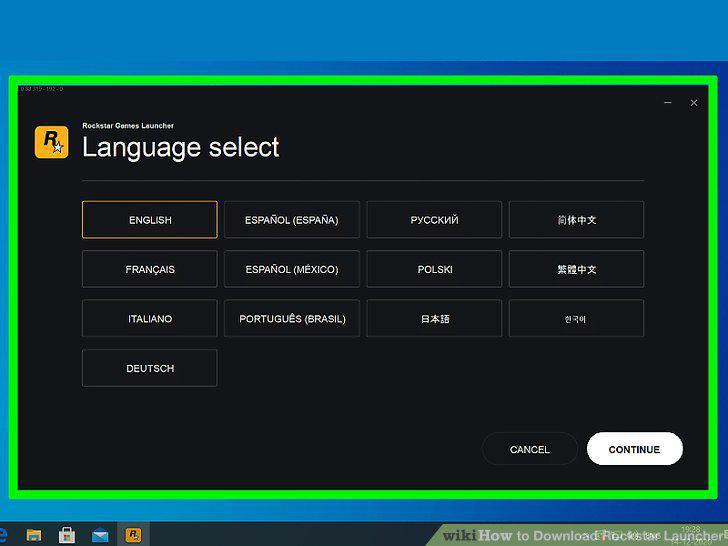Open Edge browser from taskbar
728x546 pixels.
click(4, 535)
